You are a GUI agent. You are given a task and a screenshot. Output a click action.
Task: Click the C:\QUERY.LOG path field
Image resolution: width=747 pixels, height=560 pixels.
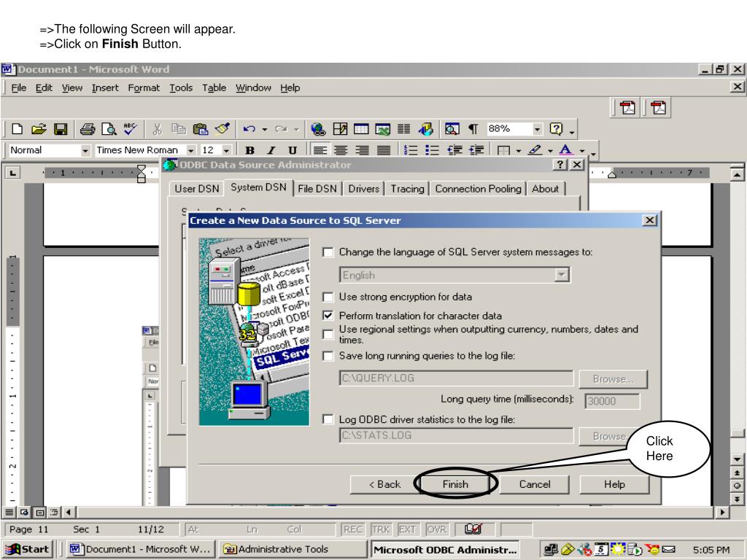pos(457,378)
